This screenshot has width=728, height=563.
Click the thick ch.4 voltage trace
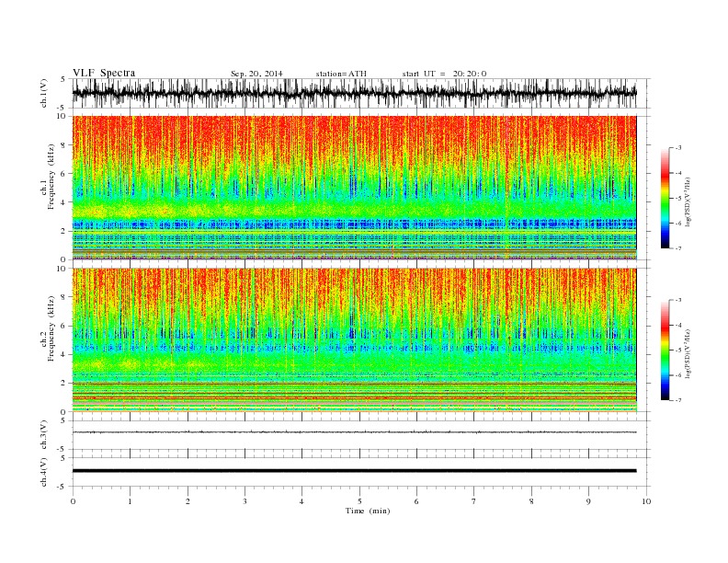tap(354, 471)
